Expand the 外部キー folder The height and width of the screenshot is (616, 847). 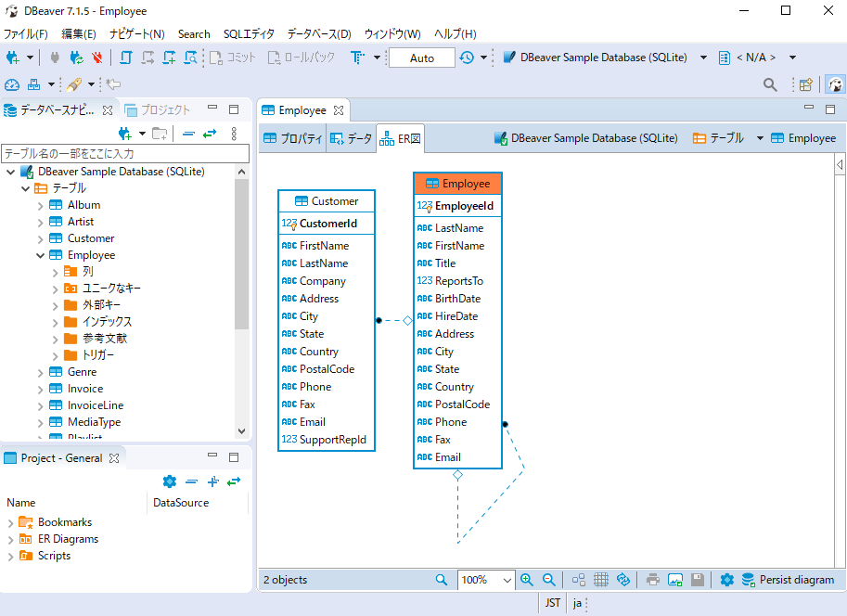(x=55, y=305)
